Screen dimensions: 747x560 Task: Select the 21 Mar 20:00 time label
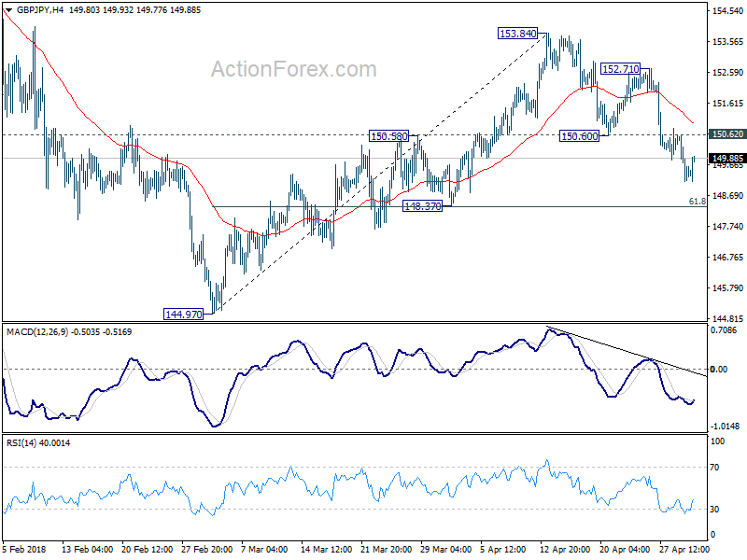tap(386, 549)
